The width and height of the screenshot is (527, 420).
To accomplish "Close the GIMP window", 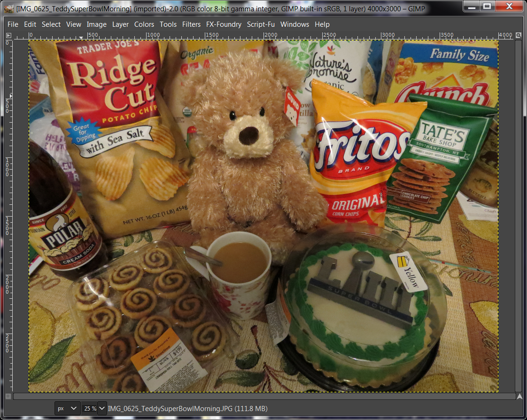I will pos(509,7).
